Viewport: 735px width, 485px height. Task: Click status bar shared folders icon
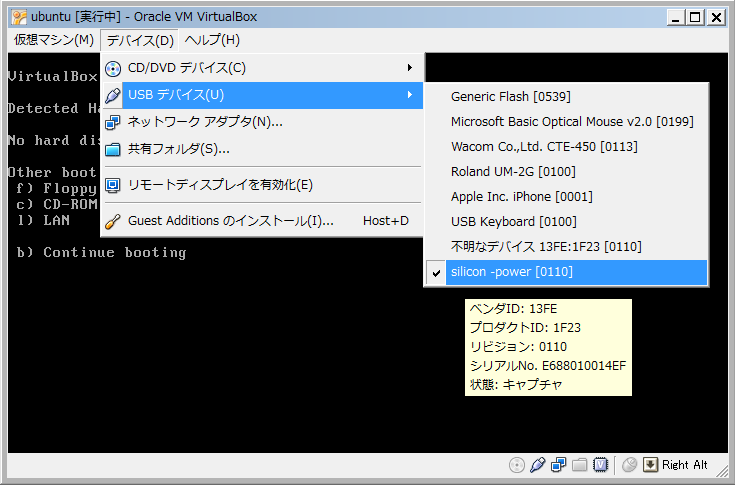[579, 465]
